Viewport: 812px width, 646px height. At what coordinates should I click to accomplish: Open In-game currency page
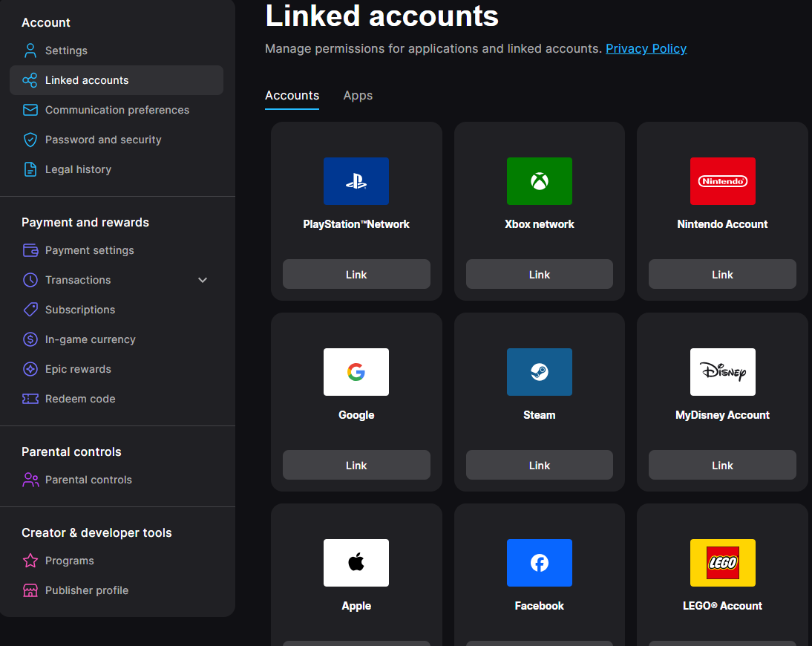coord(117,339)
